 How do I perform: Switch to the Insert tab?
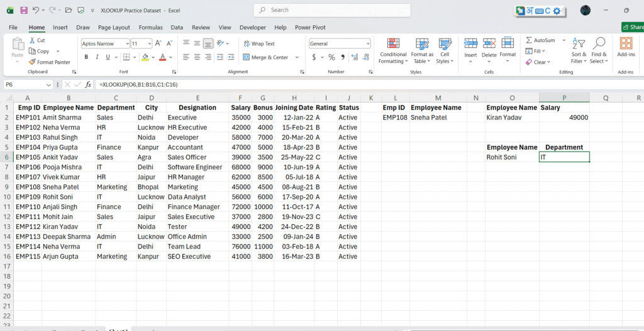pos(60,27)
